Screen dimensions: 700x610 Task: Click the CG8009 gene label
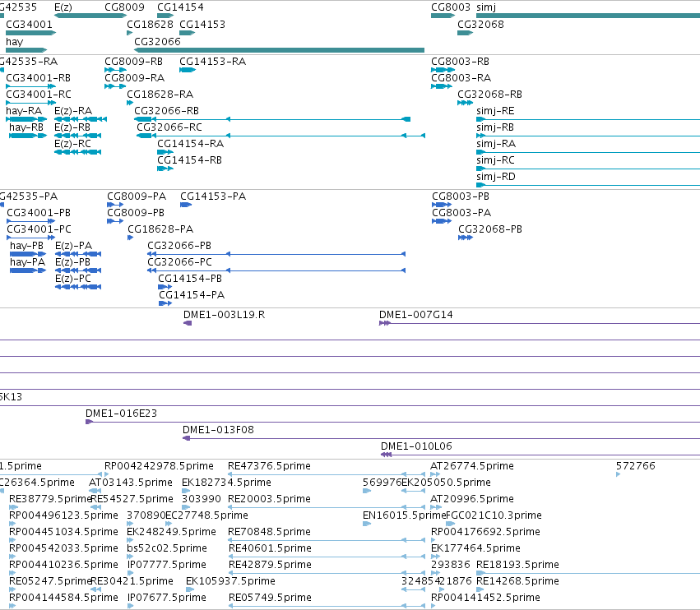click(124, 7)
